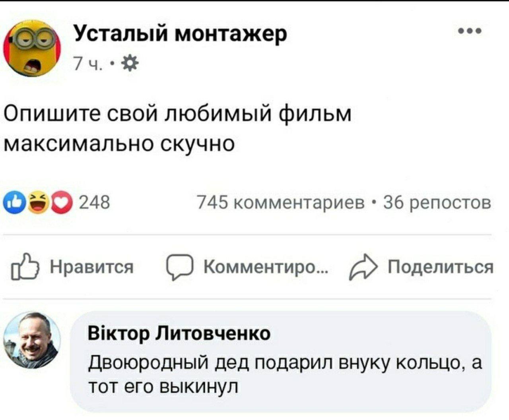The height and width of the screenshot is (420, 509).
Task: Click the profile photo of commenter Віктор Литовченко
Action: point(32,340)
